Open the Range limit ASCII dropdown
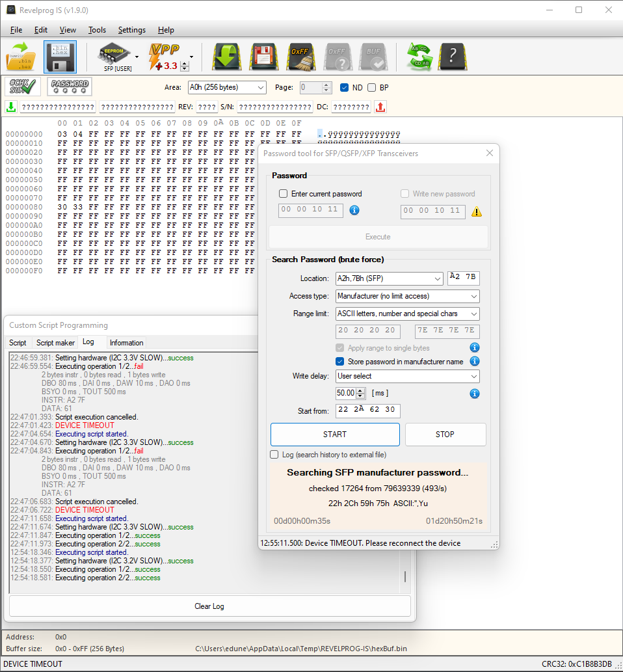This screenshot has width=623, height=672. pyautogui.click(x=408, y=314)
